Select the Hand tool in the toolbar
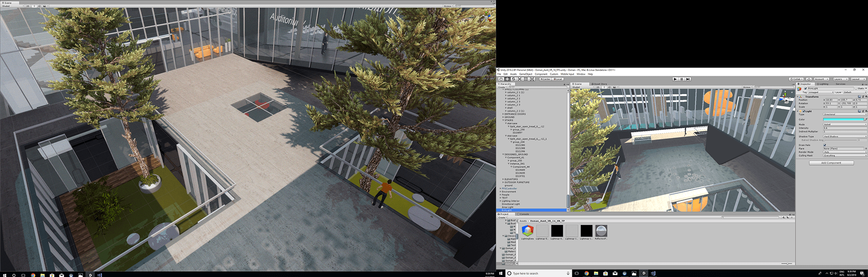The height and width of the screenshot is (277, 868). tap(501, 79)
